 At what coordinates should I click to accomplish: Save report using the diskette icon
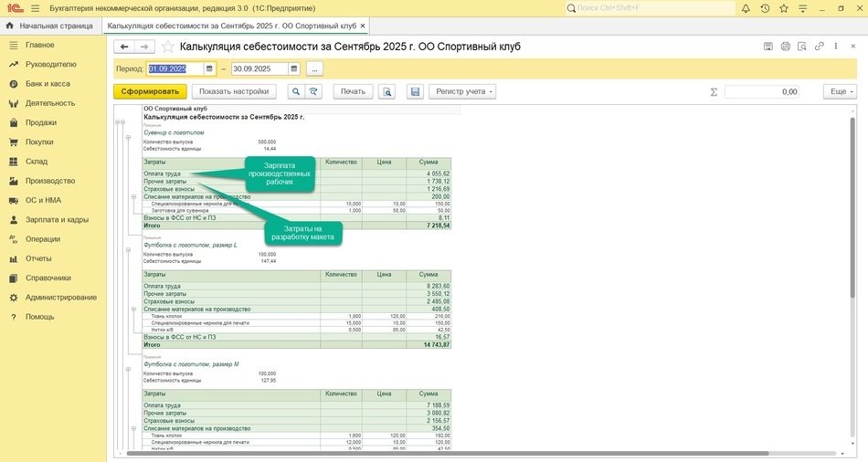coord(415,91)
